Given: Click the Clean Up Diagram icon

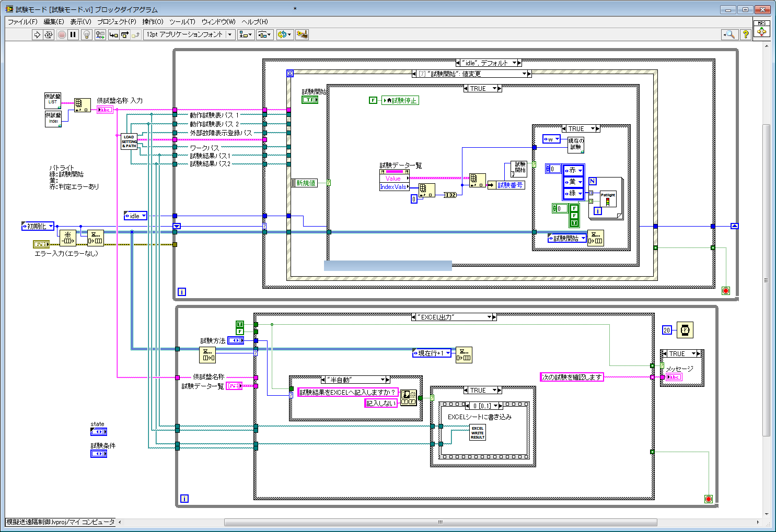Looking at the screenshot, I should [302, 34].
